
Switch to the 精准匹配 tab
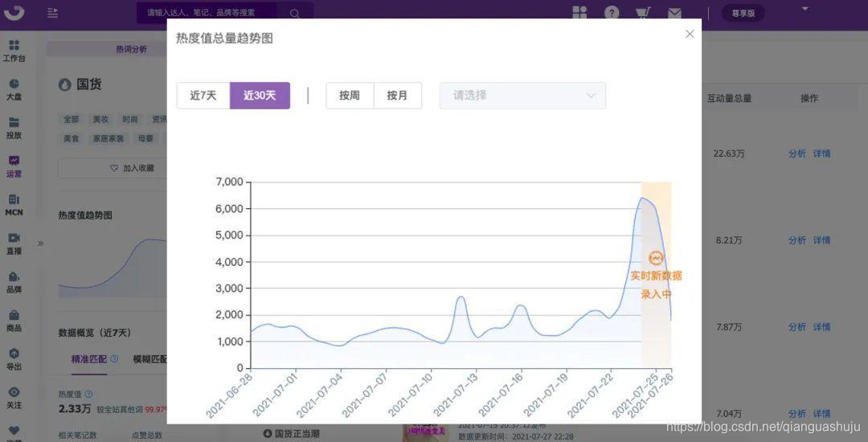(88, 359)
